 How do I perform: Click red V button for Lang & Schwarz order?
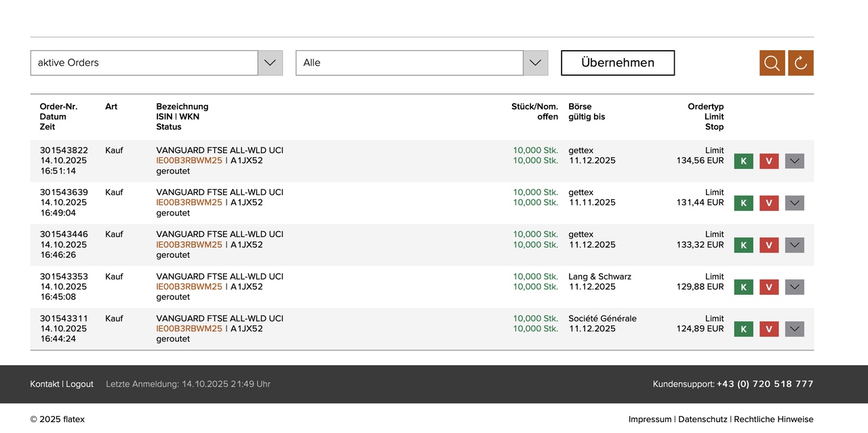[768, 287]
